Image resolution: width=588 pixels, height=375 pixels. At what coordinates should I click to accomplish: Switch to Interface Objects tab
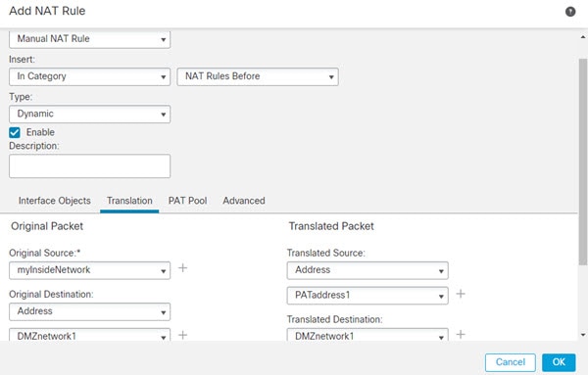pos(54,201)
